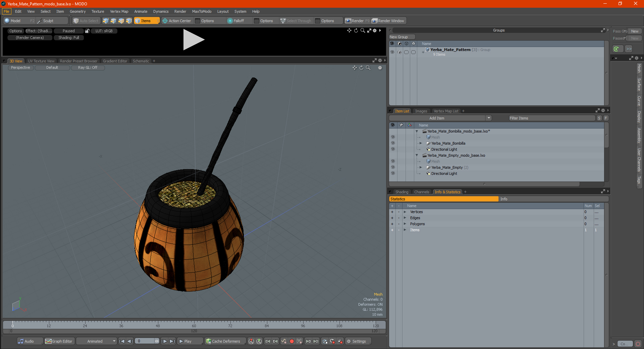Switch to the UV Texture View tab

point(41,61)
